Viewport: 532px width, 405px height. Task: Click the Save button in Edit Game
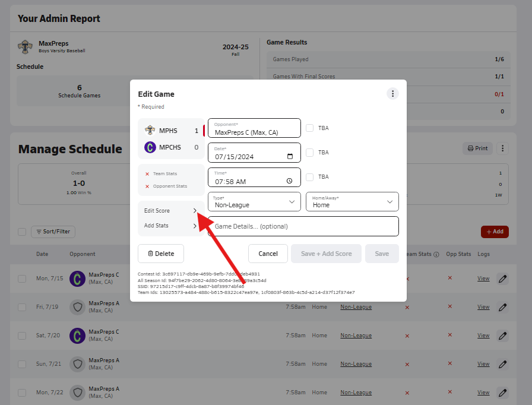(x=382, y=254)
